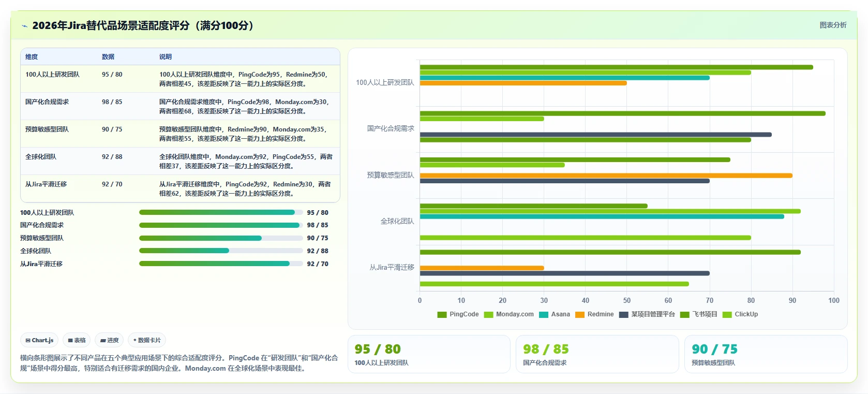Click table value 95 / 80
The width and height of the screenshot is (868, 394).
112,75
